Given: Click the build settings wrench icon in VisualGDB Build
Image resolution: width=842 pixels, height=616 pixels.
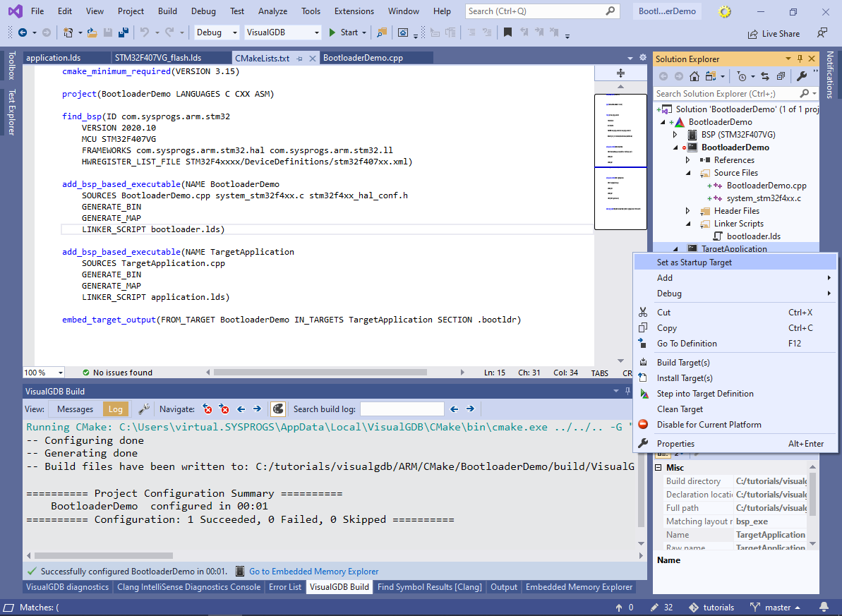Looking at the screenshot, I should click(x=144, y=409).
